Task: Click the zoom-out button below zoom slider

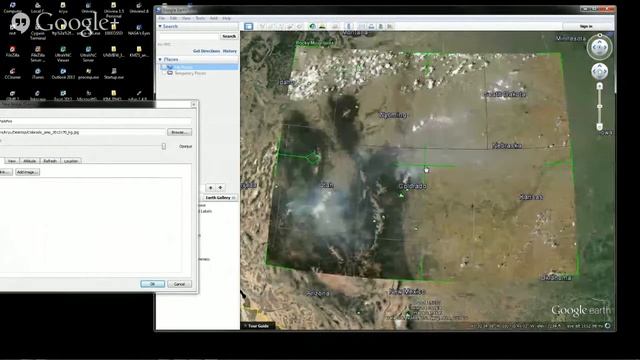Action: tap(599, 127)
